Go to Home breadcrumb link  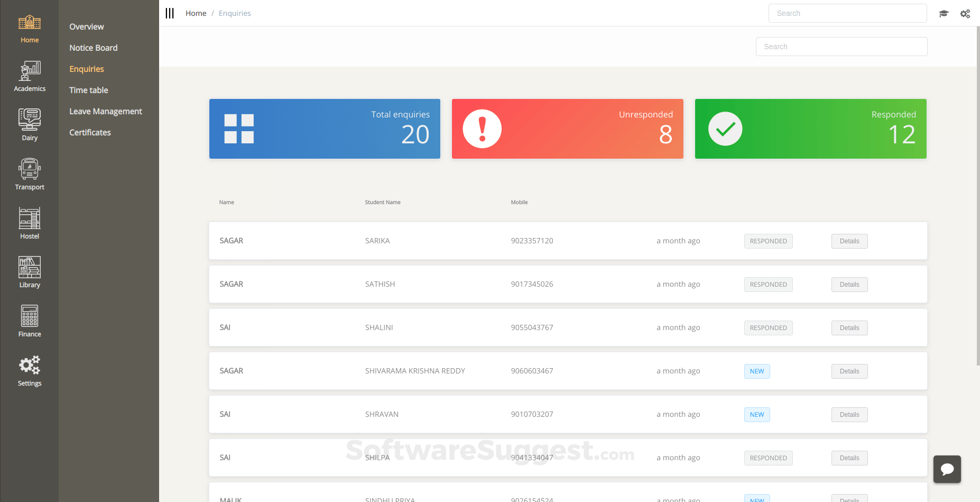196,13
